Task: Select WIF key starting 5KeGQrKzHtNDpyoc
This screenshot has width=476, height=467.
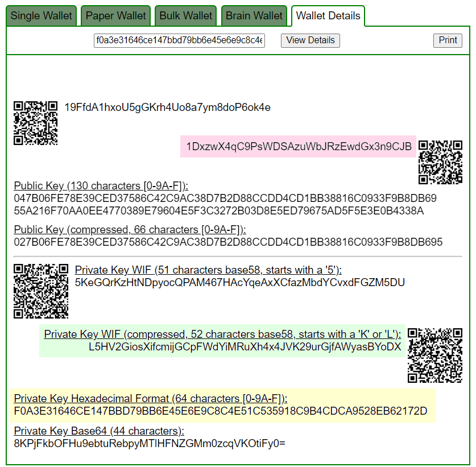Action: tap(240, 283)
